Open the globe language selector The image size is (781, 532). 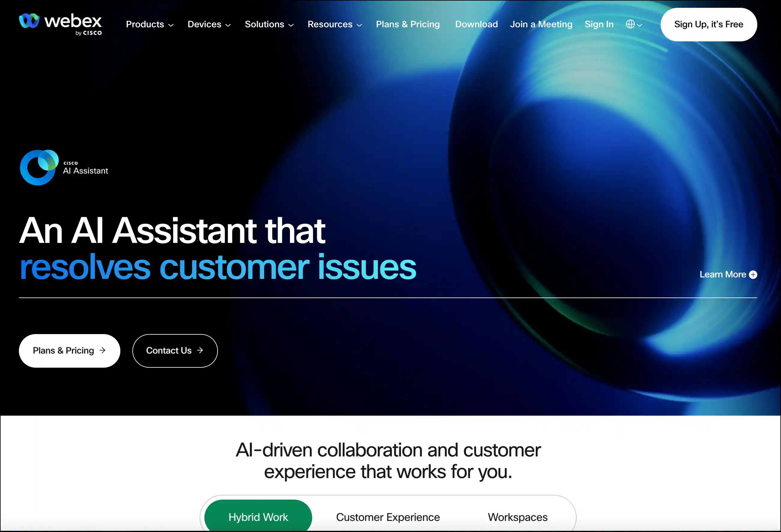point(634,24)
